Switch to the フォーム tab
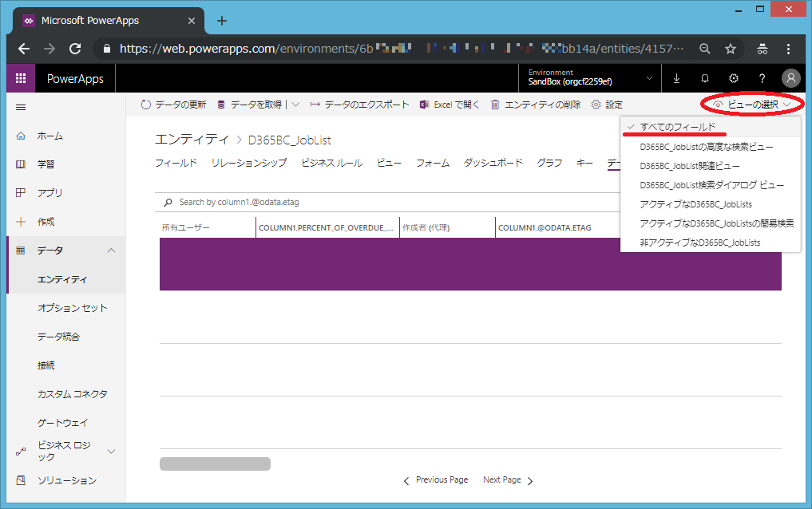The height and width of the screenshot is (509, 812). pyautogui.click(x=433, y=163)
